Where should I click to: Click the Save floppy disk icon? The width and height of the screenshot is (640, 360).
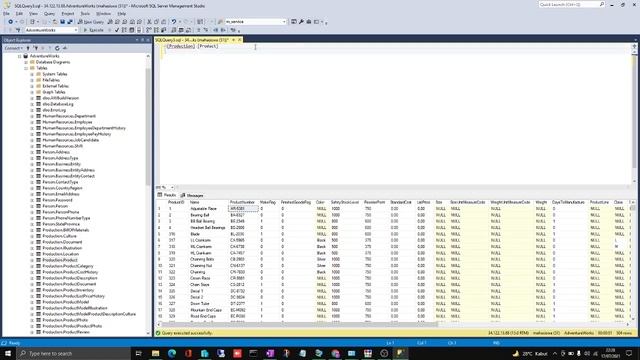coord(62,22)
